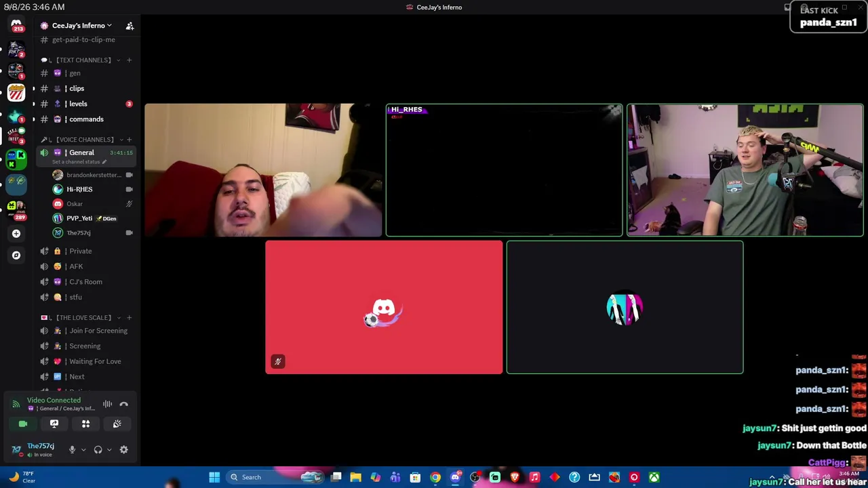Open Google Chrome from the taskbar

click(435, 477)
